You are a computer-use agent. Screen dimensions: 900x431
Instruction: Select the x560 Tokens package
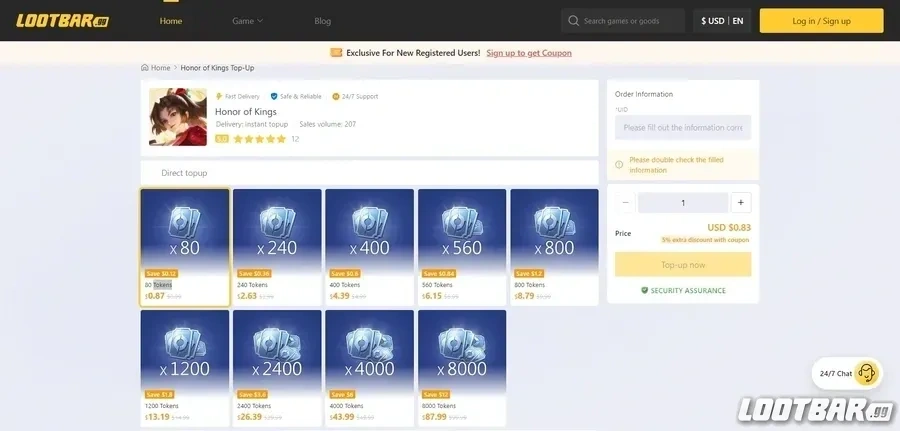[462, 247]
